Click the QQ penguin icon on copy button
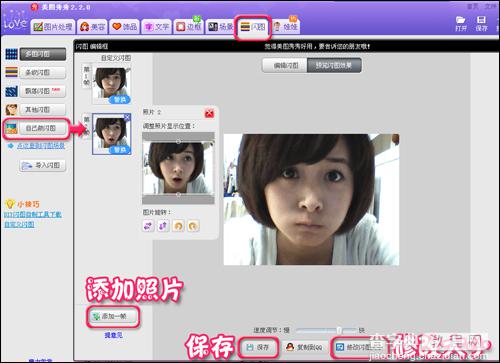The image size is (500, 363). [x=290, y=347]
